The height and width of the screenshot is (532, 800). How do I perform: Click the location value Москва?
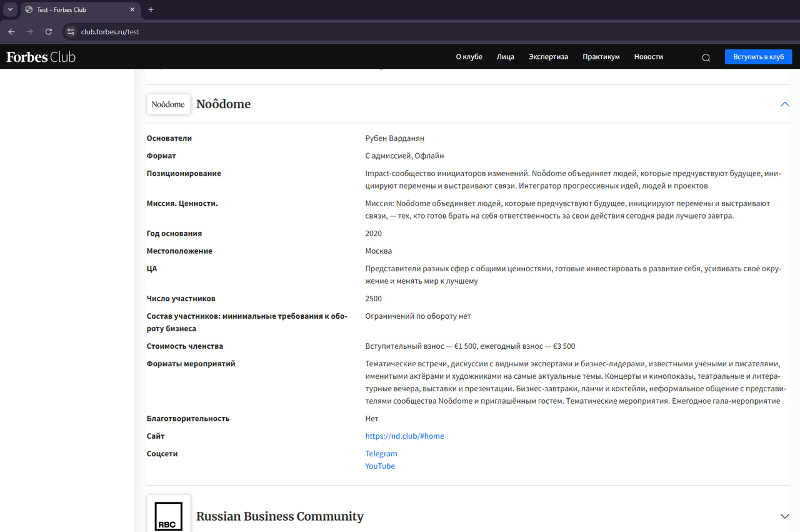[x=379, y=251]
